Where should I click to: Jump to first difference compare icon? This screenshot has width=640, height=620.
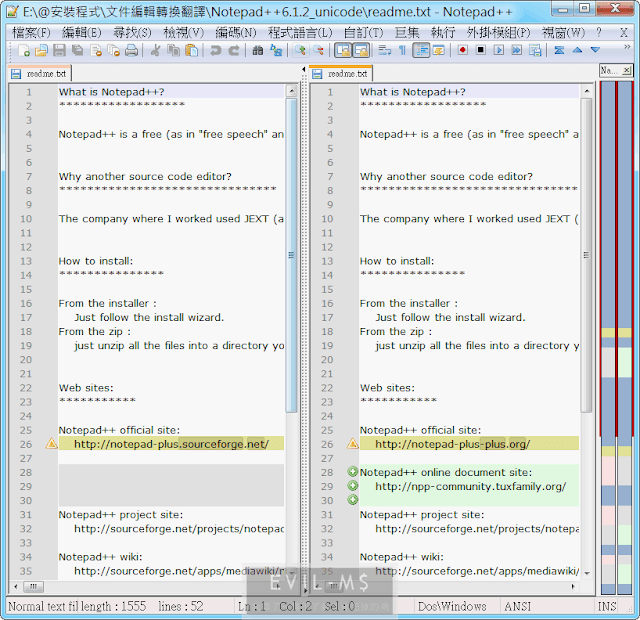pyautogui.click(x=559, y=50)
